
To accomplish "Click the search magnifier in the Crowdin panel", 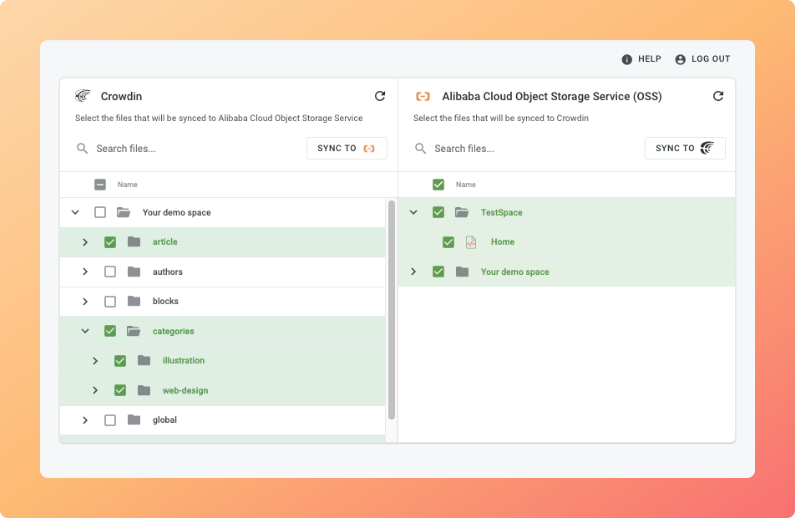I will 82,149.
